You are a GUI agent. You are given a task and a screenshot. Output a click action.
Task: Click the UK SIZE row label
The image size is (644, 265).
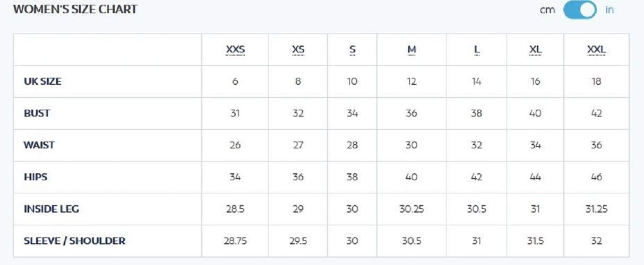pos(42,82)
